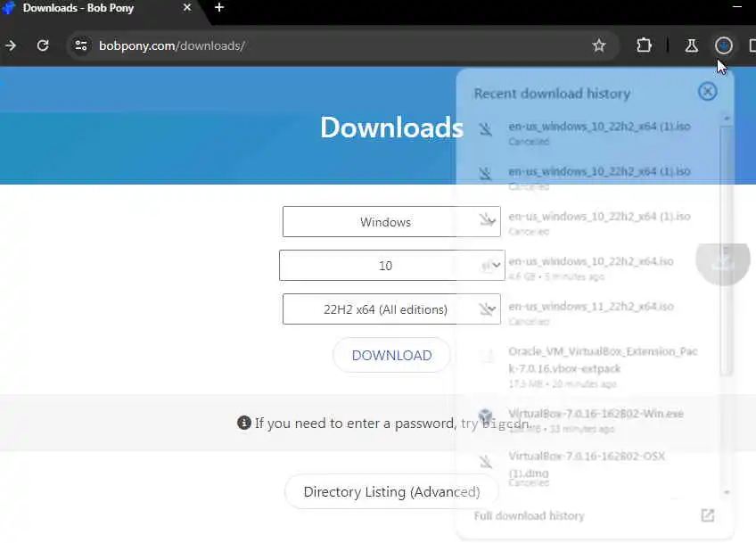Open site information icon in address bar

click(x=80, y=45)
